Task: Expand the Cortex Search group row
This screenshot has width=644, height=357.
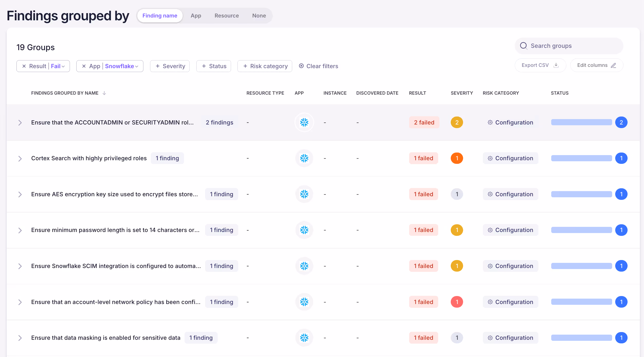Action: click(20, 158)
